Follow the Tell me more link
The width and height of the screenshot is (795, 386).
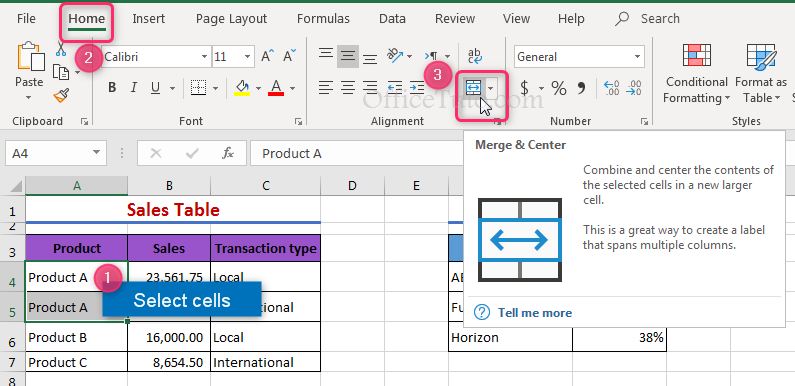[x=534, y=313]
